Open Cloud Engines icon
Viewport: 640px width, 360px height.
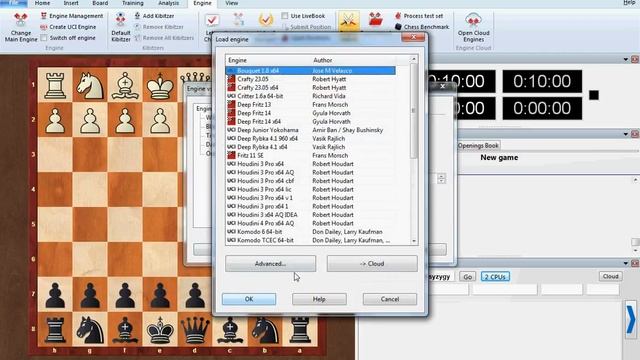pyautogui.click(x=473, y=20)
